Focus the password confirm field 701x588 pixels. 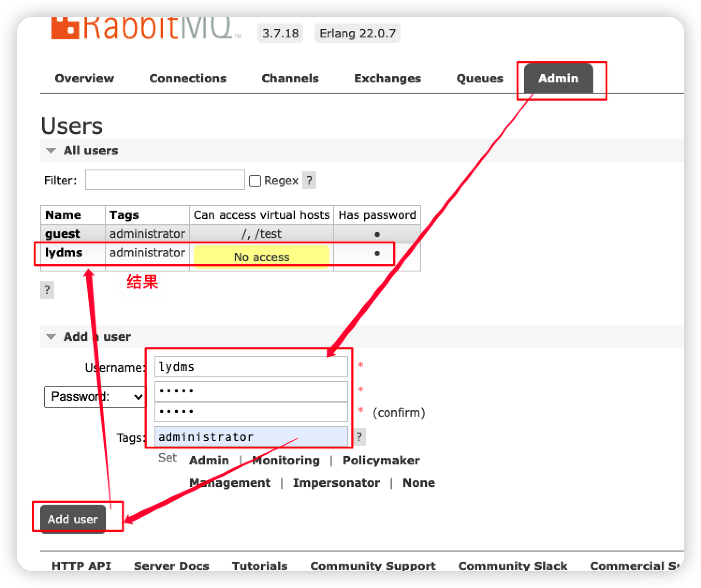tap(251, 412)
